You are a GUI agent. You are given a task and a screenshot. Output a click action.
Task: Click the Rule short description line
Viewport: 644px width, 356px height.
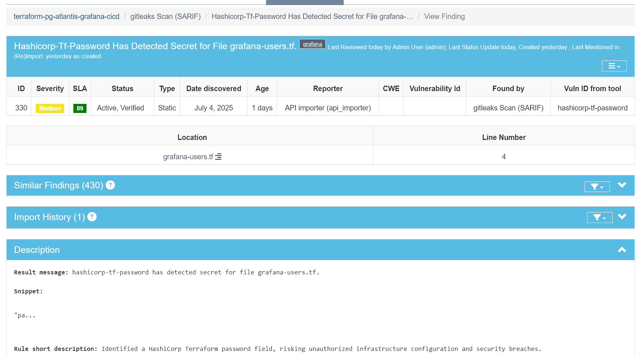[x=278, y=349]
